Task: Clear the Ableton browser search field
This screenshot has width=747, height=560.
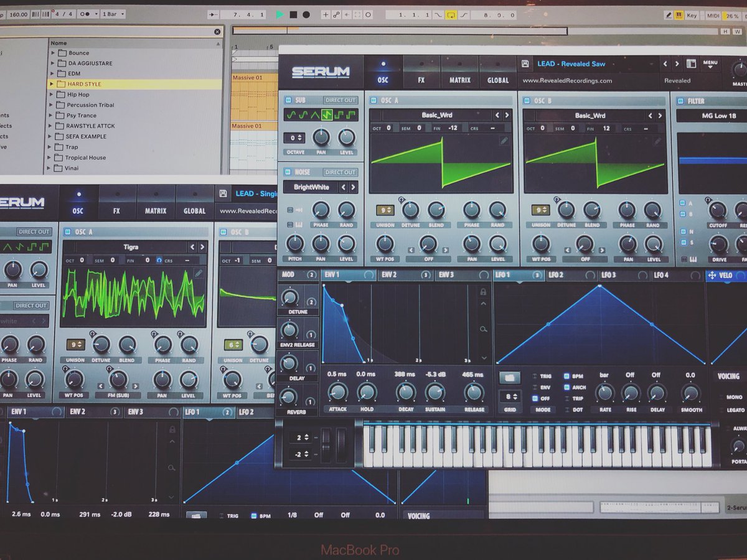Action: [217, 32]
